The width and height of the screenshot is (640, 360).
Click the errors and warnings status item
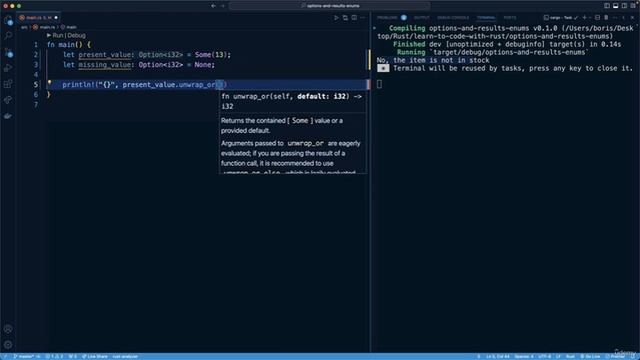click(54, 356)
